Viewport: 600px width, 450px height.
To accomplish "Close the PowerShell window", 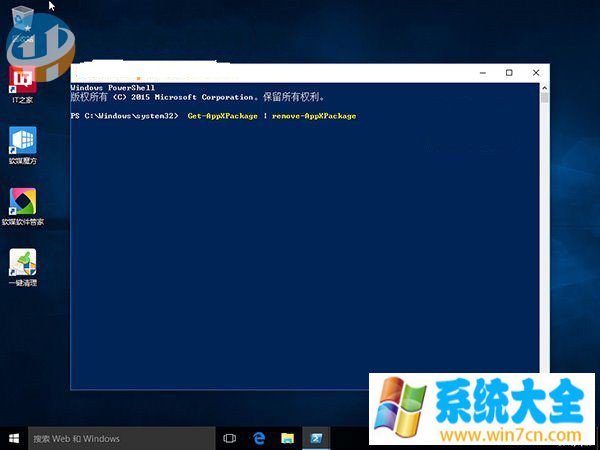I will pyautogui.click(x=536, y=73).
